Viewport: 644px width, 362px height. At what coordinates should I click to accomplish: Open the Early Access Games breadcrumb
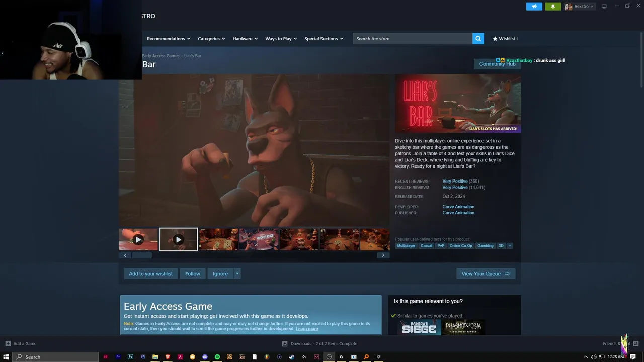[x=160, y=56]
